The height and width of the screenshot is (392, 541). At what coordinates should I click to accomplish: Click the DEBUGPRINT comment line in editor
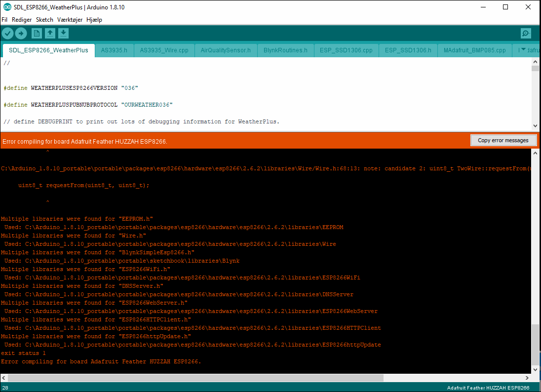coord(142,121)
